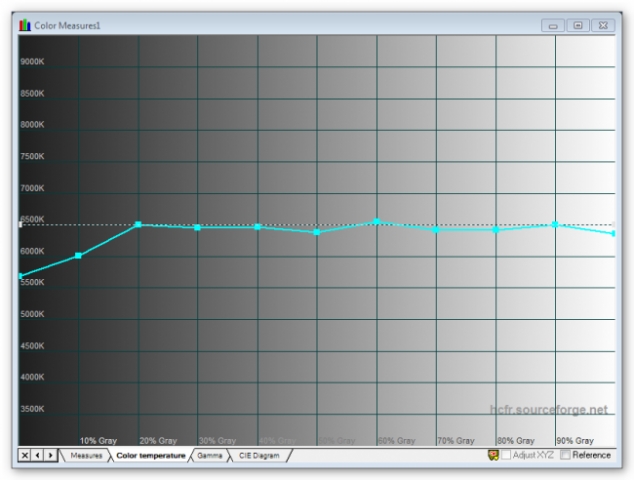
Task: Close the Color Measures1 window
Action: (x=601, y=25)
